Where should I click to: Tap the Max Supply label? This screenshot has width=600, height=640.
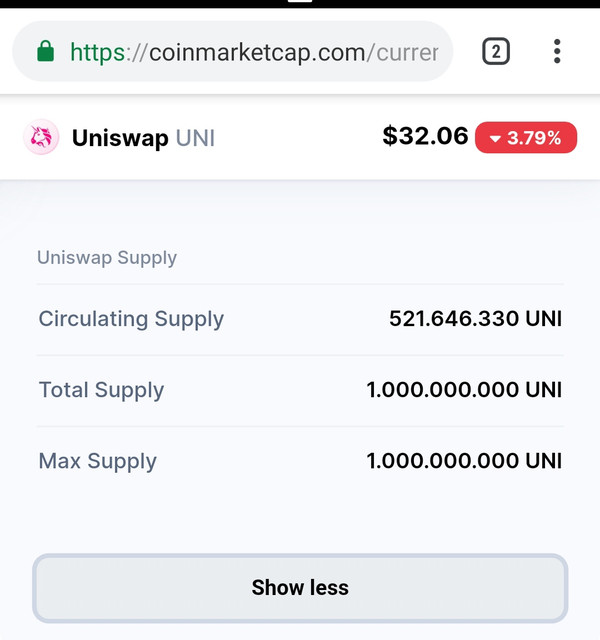click(x=98, y=462)
